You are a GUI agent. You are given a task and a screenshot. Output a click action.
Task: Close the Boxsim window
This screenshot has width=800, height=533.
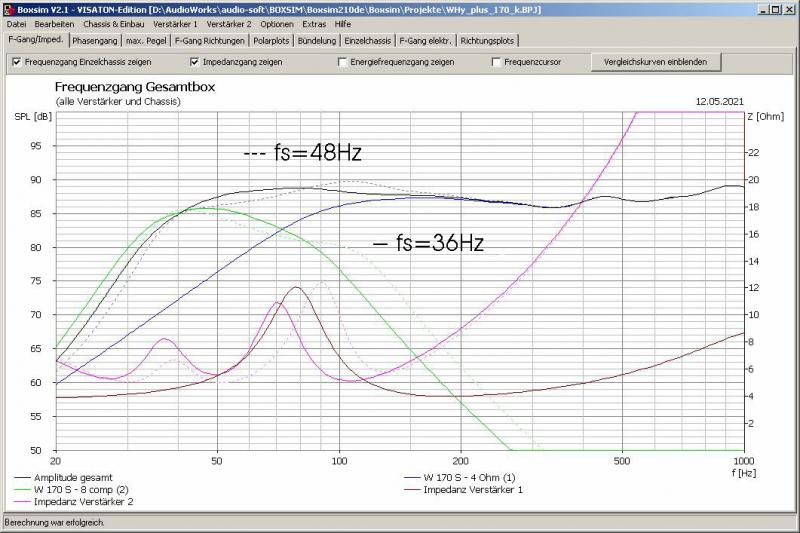pyautogui.click(x=788, y=8)
